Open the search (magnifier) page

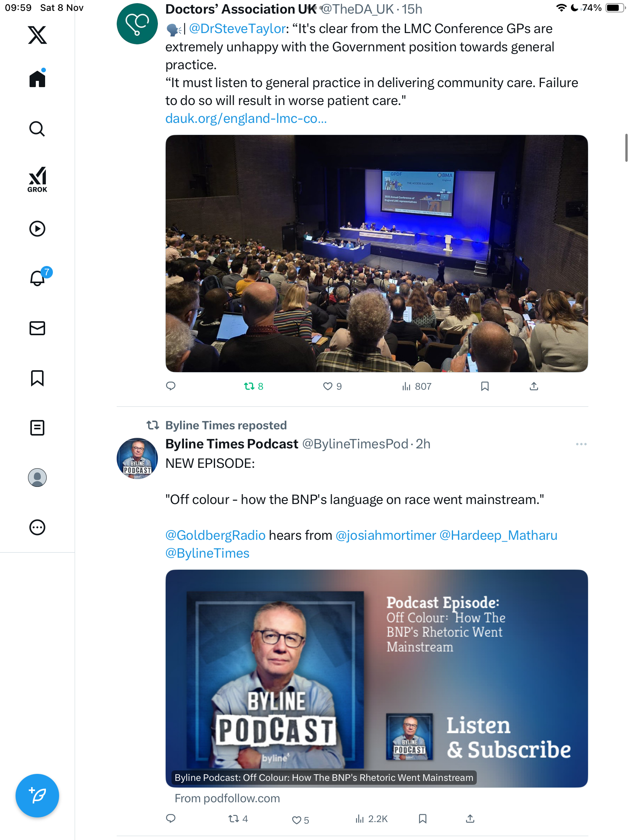(37, 129)
